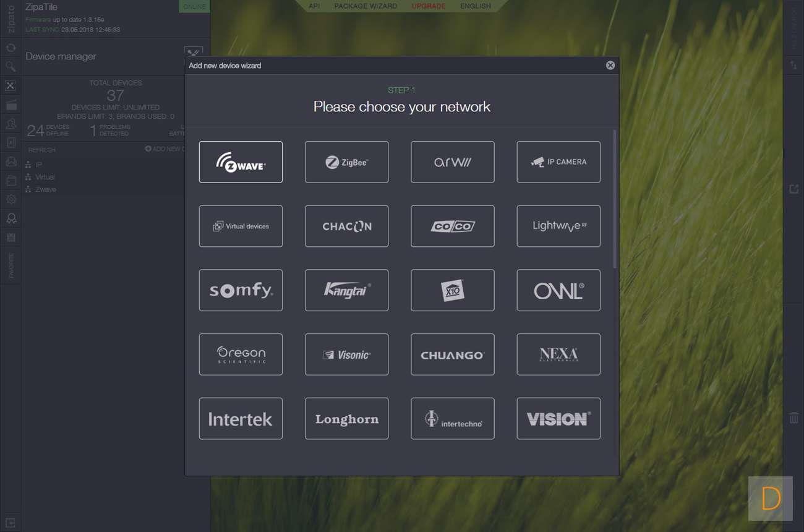Click the up-down sort arrows on right bar
The height and width of the screenshot is (532, 804).
click(x=793, y=65)
